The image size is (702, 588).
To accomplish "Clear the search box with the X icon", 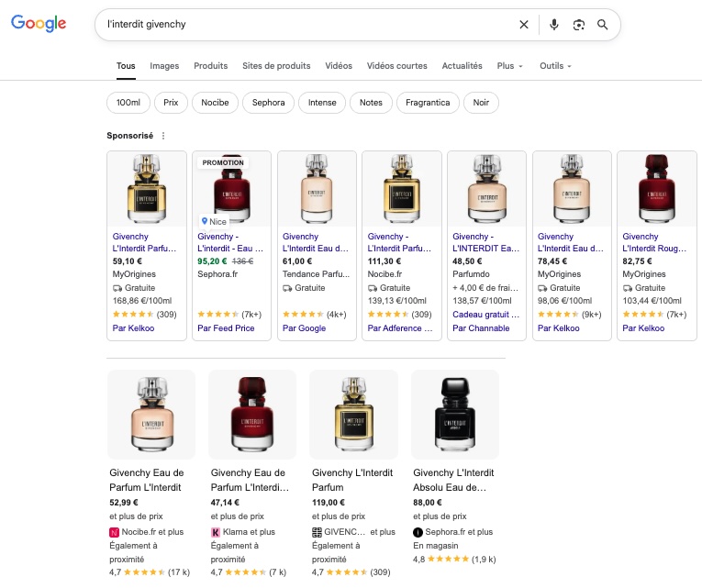I will coord(523,25).
